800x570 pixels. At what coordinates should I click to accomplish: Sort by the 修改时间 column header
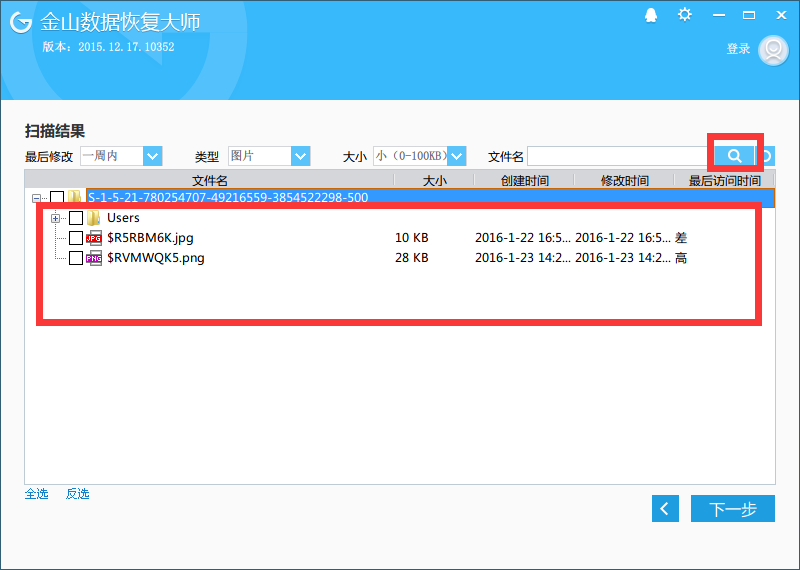click(x=624, y=180)
